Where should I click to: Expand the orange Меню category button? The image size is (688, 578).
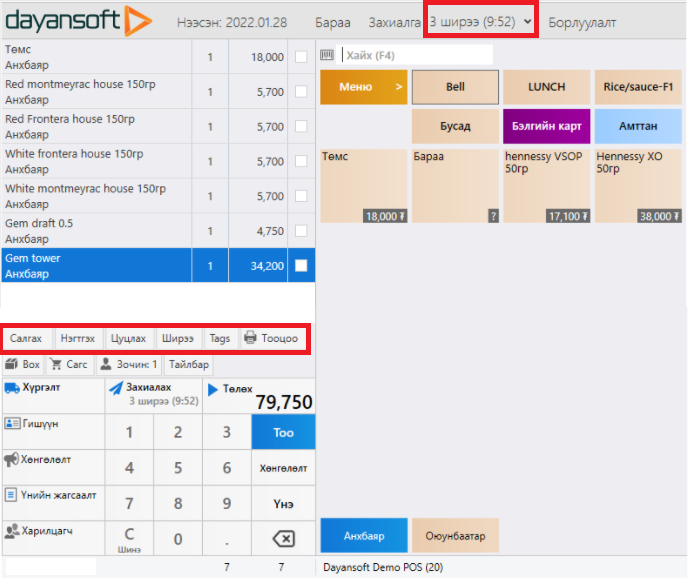(x=364, y=87)
